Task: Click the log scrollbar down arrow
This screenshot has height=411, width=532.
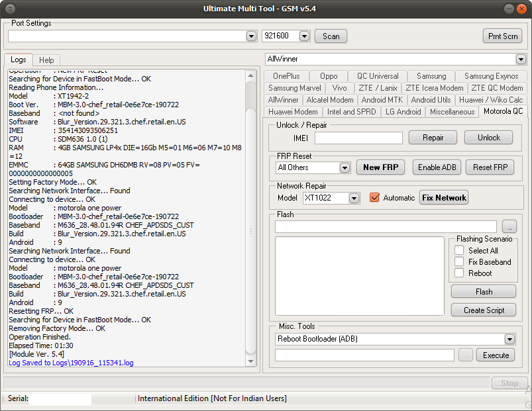Action: tap(250, 361)
